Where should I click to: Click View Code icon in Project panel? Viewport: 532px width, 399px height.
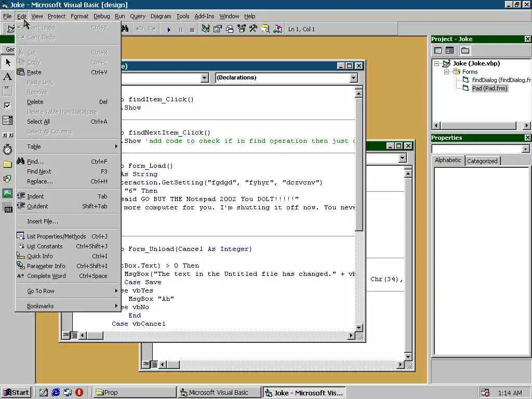click(437, 50)
